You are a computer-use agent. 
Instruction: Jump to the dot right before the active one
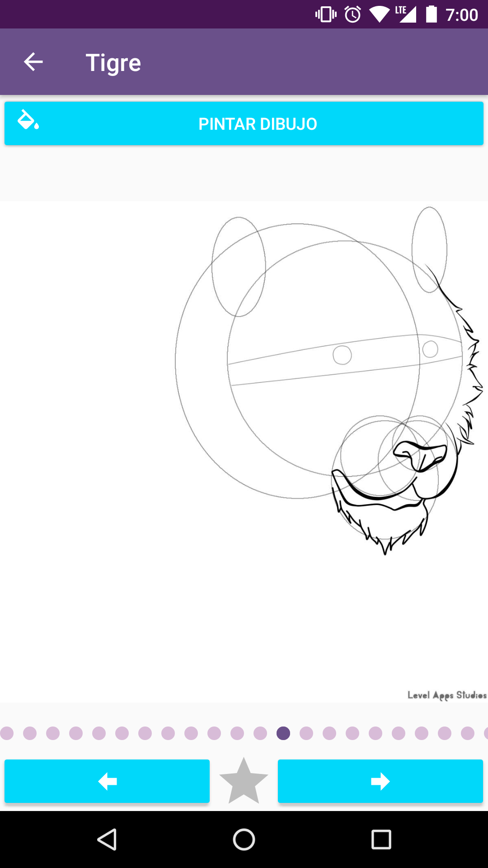coord(260,733)
